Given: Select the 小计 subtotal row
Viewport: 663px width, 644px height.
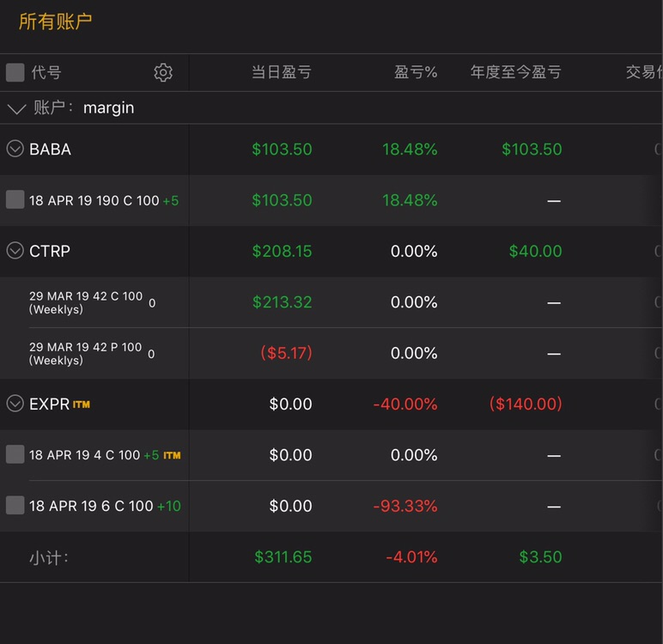Looking at the screenshot, I should [x=49, y=557].
